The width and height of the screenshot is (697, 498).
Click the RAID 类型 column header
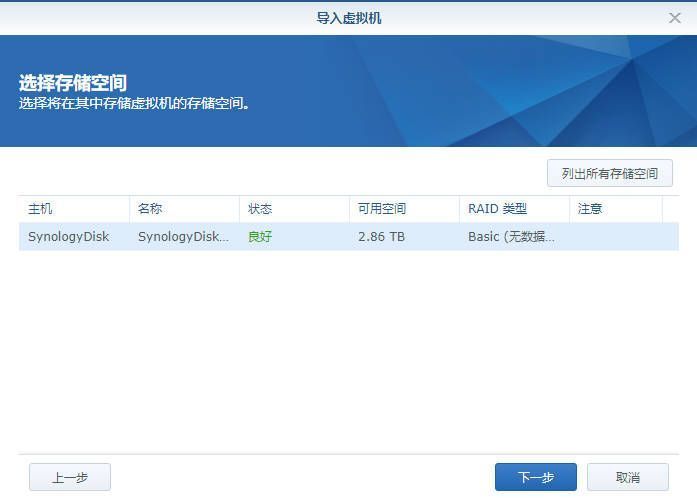pos(497,209)
